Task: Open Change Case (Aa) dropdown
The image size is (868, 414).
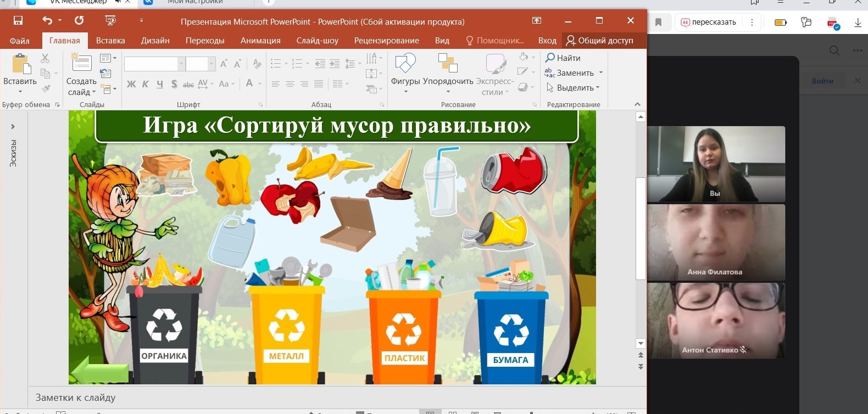Action: 226,84
